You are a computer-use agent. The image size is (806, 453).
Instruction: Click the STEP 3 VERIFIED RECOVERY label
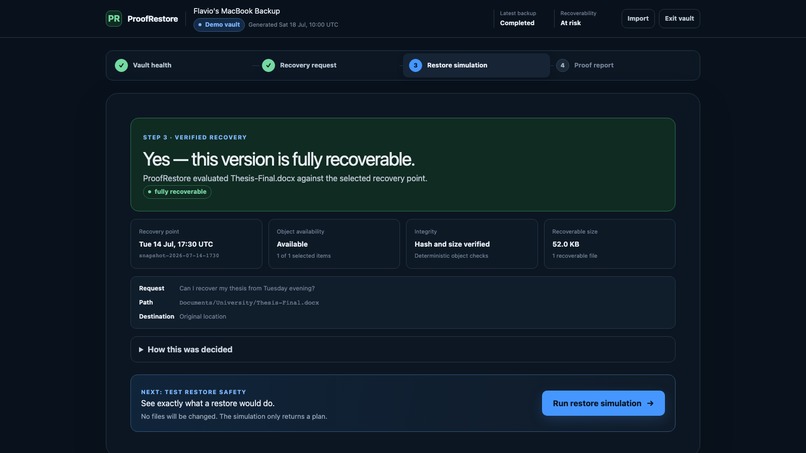195,137
